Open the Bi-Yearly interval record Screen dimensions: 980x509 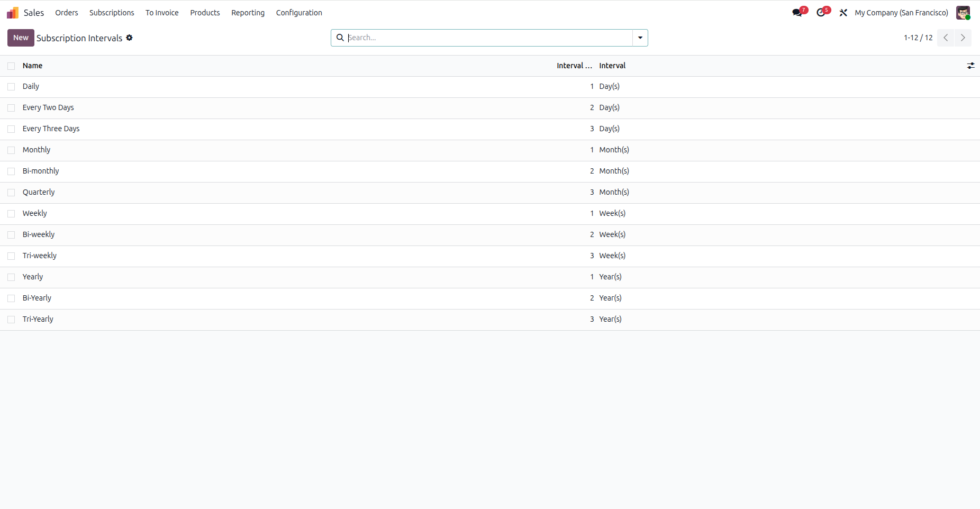[37, 298]
